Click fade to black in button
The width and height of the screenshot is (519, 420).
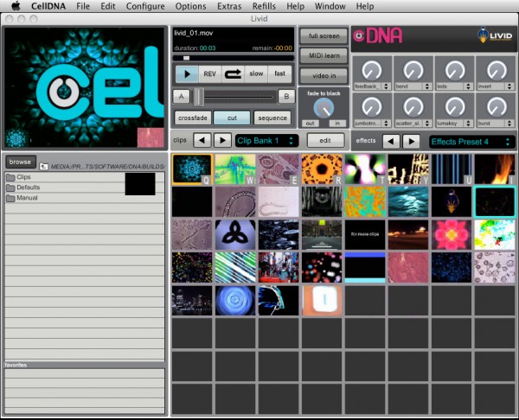pos(337,124)
